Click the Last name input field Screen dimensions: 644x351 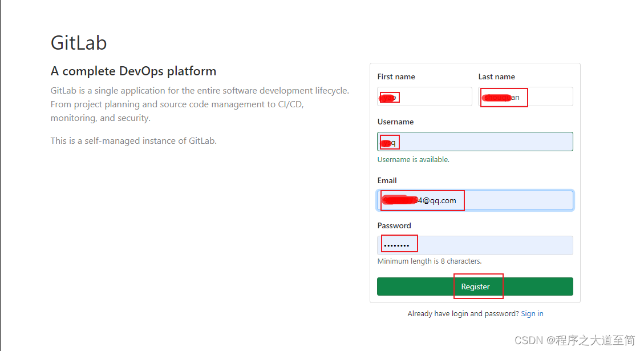click(525, 96)
